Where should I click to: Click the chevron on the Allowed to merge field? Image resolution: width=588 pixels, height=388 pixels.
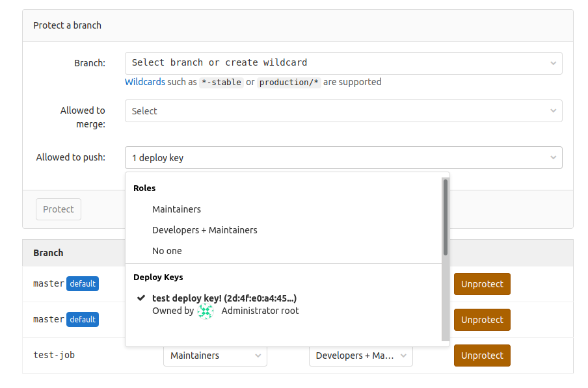pyautogui.click(x=554, y=110)
